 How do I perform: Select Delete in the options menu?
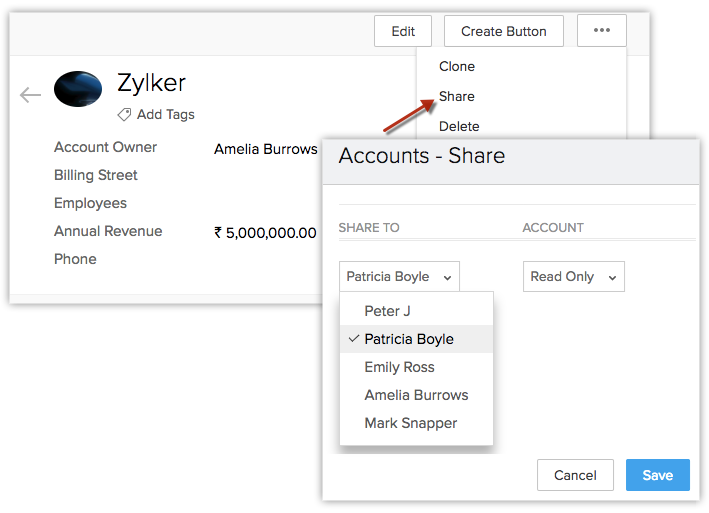(x=459, y=126)
